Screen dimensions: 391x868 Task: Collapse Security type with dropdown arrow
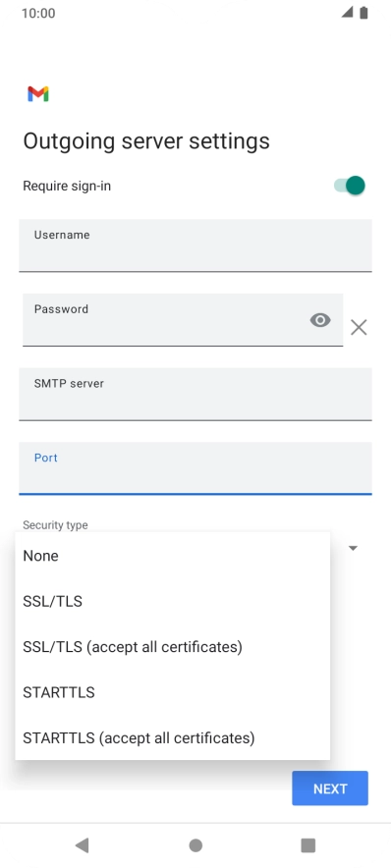[353, 548]
